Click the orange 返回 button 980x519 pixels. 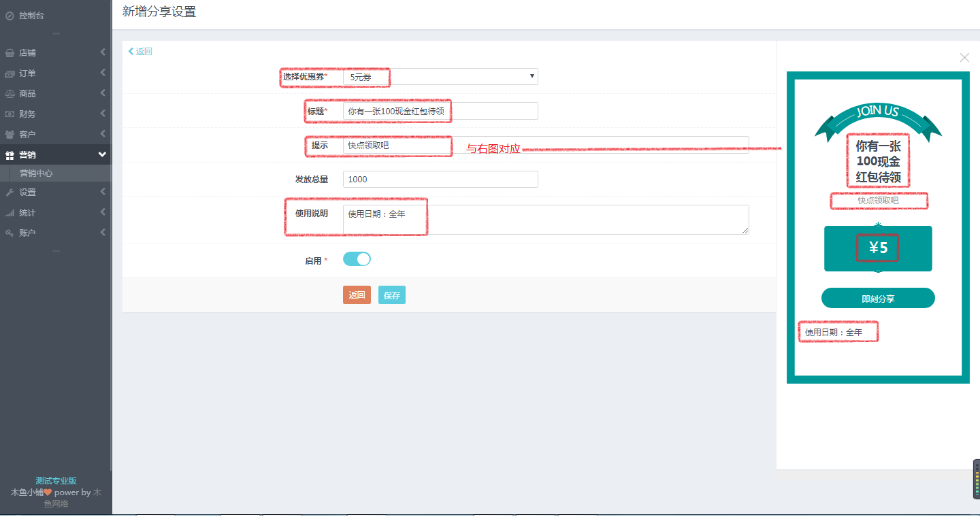[x=357, y=295]
